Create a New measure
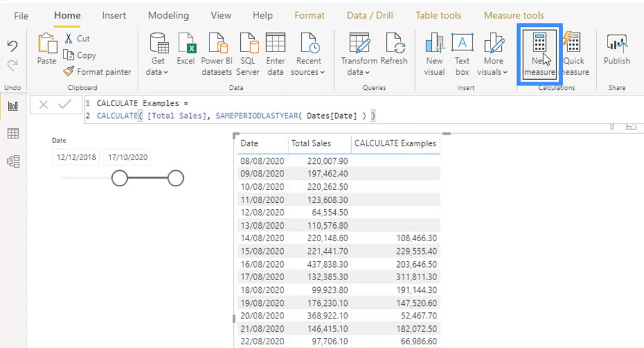Screen dimensions: 644x348 [540, 55]
